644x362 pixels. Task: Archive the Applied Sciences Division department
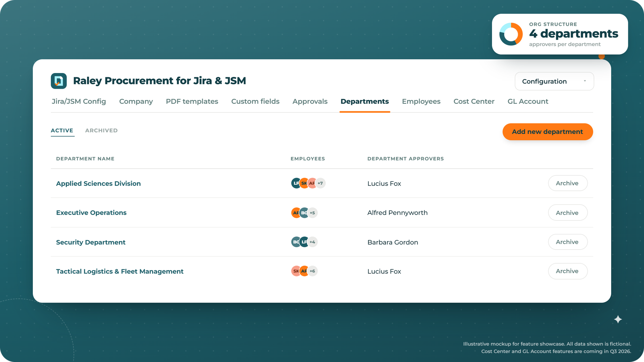(568, 183)
